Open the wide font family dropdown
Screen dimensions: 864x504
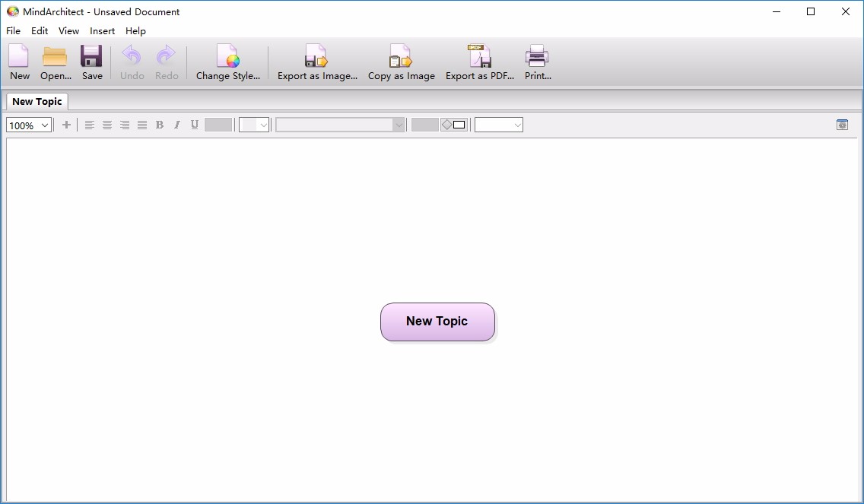(340, 125)
